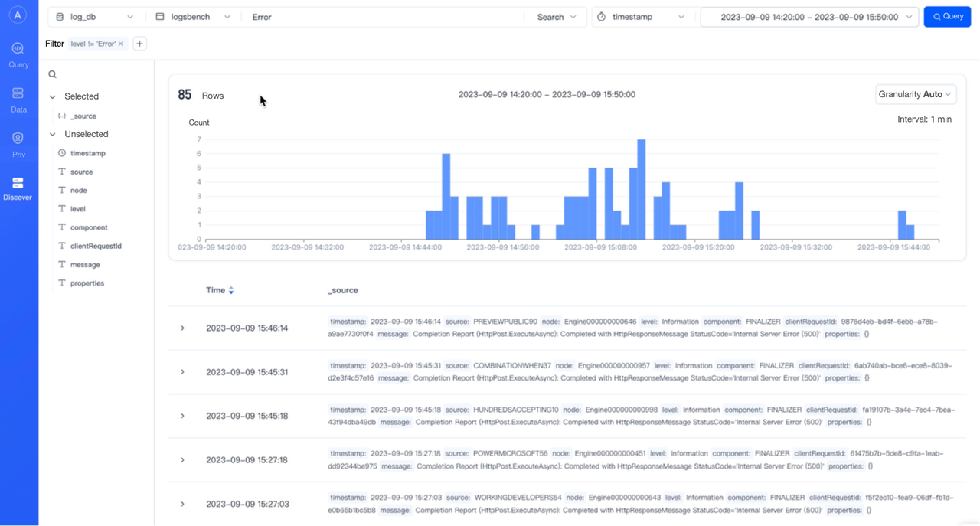Run the query with Query button
This screenshot has height=526, width=980.
pyautogui.click(x=947, y=17)
